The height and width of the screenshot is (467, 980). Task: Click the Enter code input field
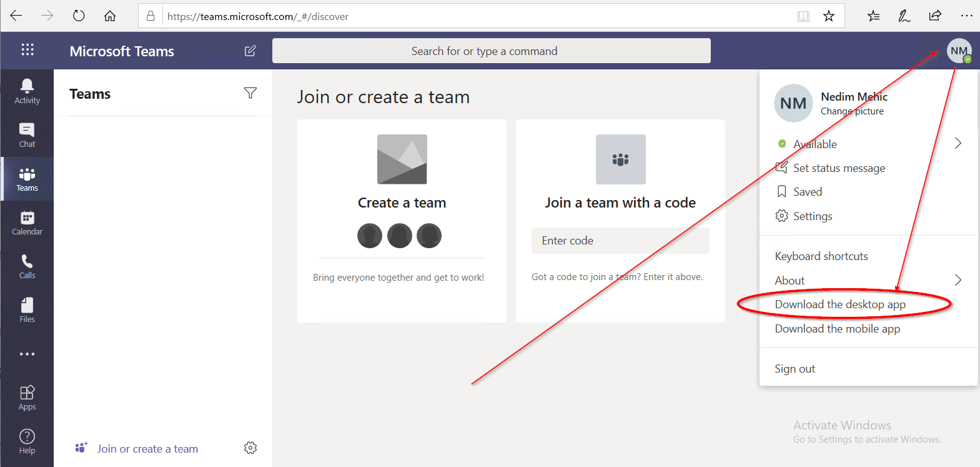620,241
